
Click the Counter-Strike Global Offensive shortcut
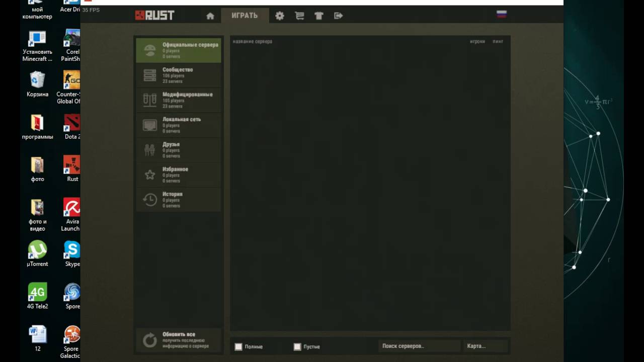tap(69, 87)
